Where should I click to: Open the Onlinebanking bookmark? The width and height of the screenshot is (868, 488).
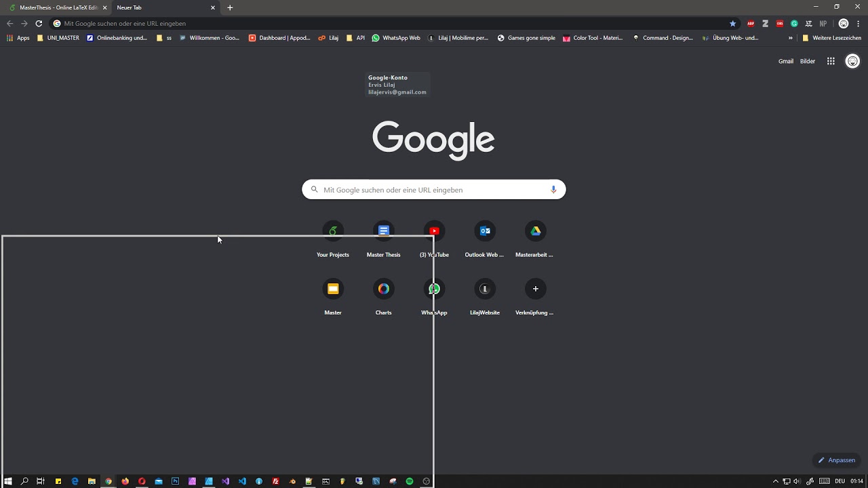[117, 38]
